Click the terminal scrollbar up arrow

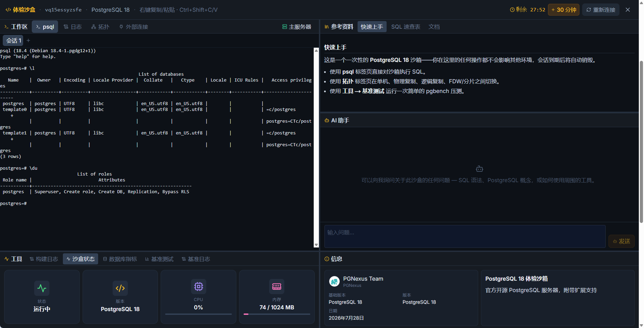[x=316, y=50]
